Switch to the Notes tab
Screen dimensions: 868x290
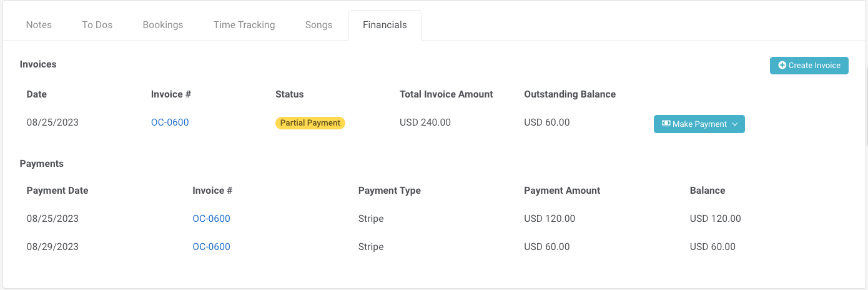click(x=39, y=25)
